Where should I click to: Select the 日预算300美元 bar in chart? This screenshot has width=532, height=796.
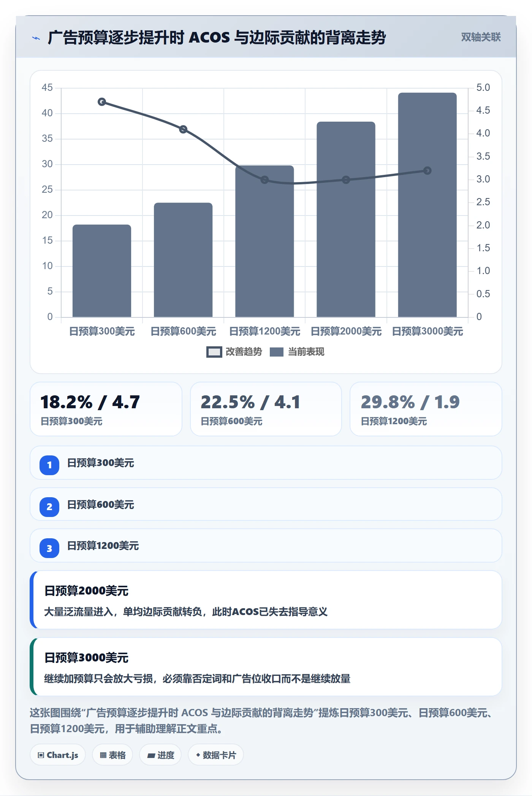coord(102,271)
